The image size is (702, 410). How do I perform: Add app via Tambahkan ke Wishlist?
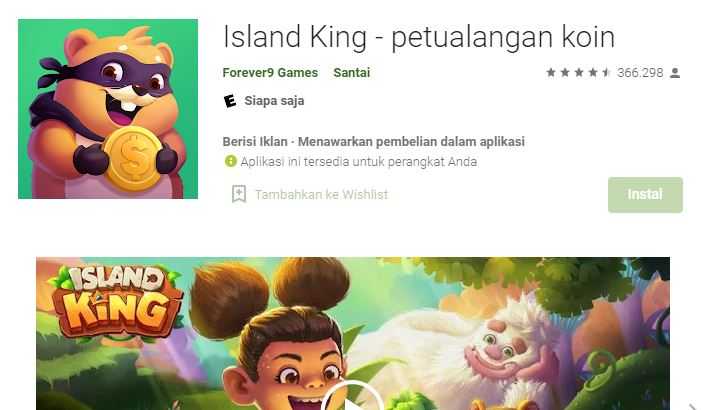tap(321, 195)
